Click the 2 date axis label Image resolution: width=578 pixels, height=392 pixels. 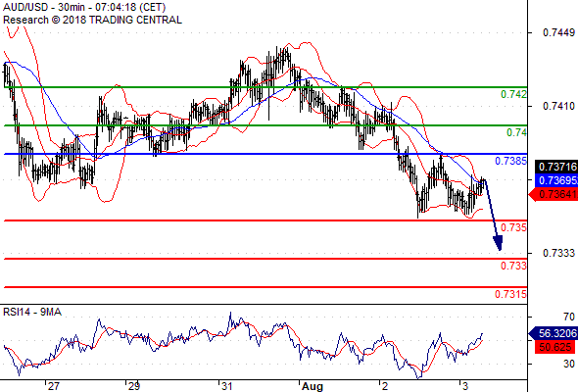(385, 386)
